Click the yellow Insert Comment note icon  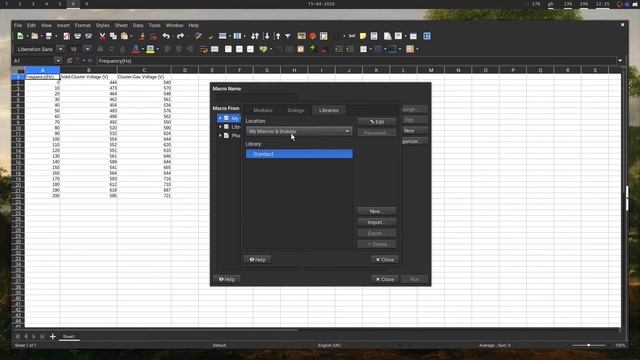tap(363, 36)
